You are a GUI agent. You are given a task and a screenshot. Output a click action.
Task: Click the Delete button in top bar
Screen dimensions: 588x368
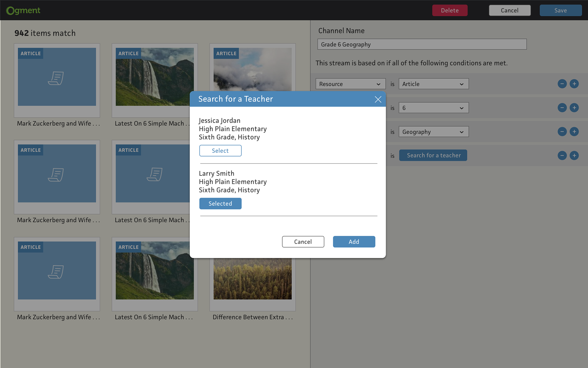450,10
